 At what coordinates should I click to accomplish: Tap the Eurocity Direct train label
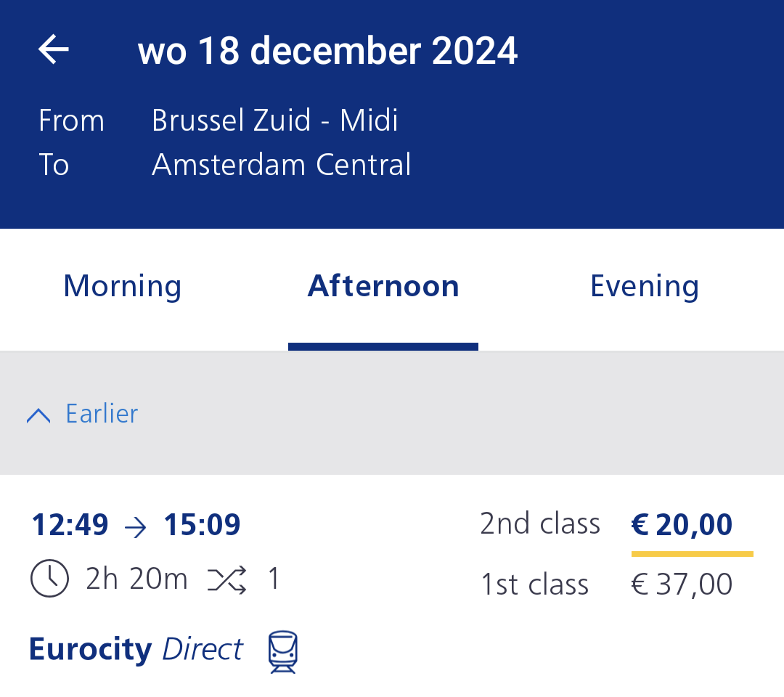click(x=136, y=649)
